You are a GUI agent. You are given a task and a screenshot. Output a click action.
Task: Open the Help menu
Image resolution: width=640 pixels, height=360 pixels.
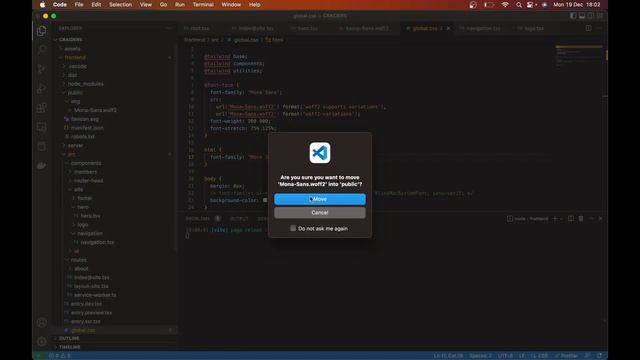point(255,5)
